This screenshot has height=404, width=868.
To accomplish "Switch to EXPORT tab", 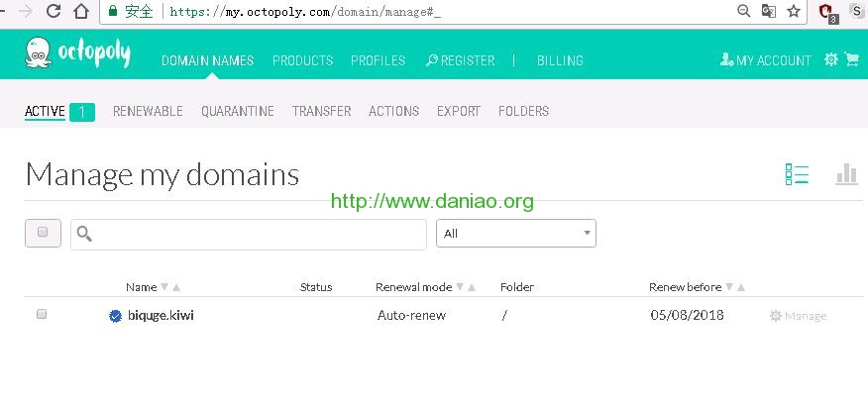I will [459, 111].
